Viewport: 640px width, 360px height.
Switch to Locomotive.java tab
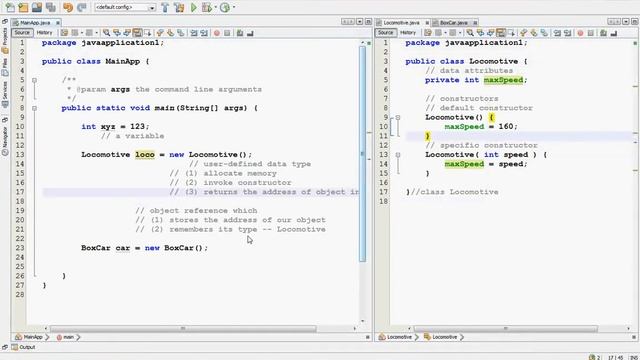click(402, 23)
